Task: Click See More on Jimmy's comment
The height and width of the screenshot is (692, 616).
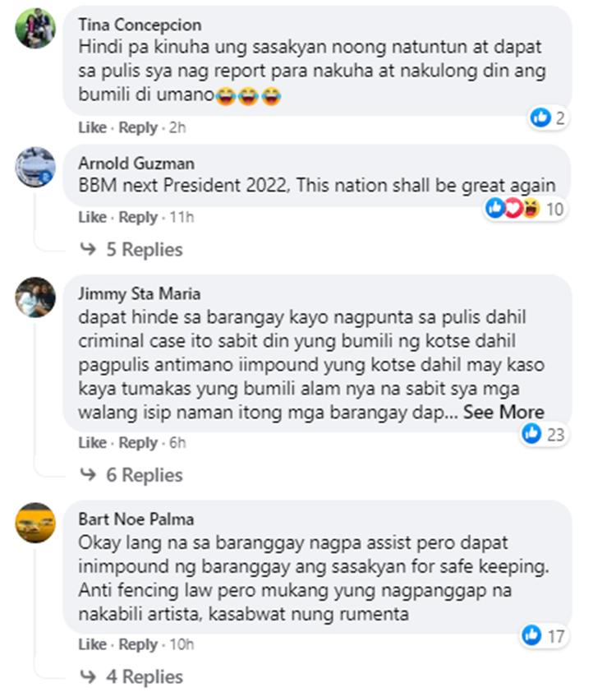Action: (x=503, y=412)
